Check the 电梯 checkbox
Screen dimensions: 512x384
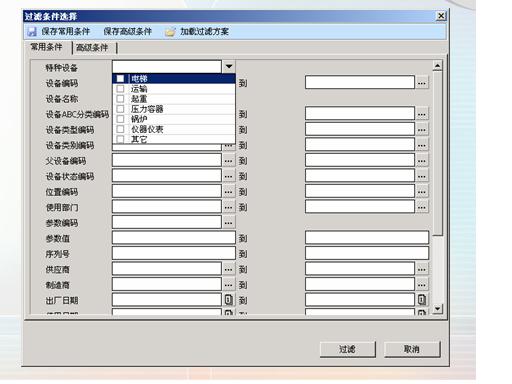[120, 79]
